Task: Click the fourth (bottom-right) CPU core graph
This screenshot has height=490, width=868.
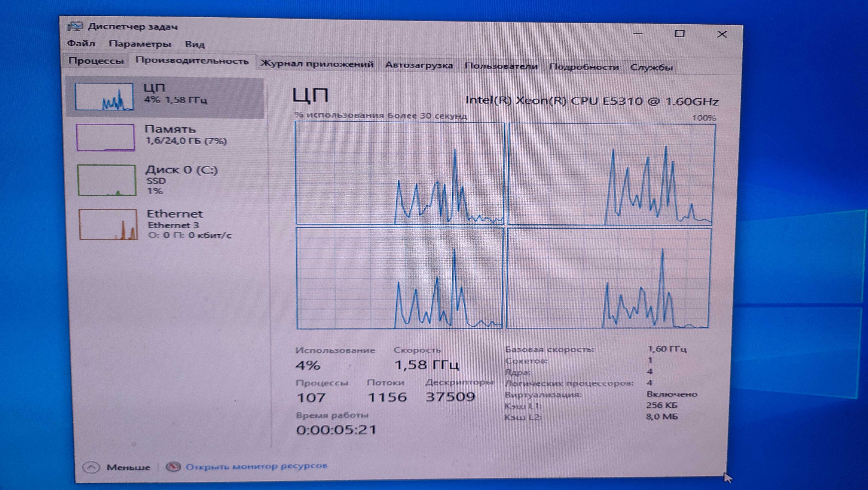Action: point(609,278)
